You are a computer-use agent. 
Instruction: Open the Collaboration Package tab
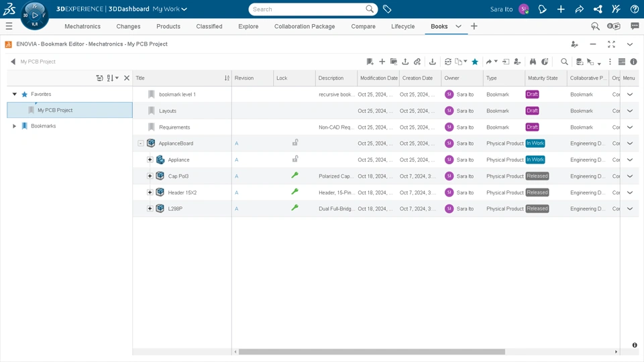click(x=305, y=26)
